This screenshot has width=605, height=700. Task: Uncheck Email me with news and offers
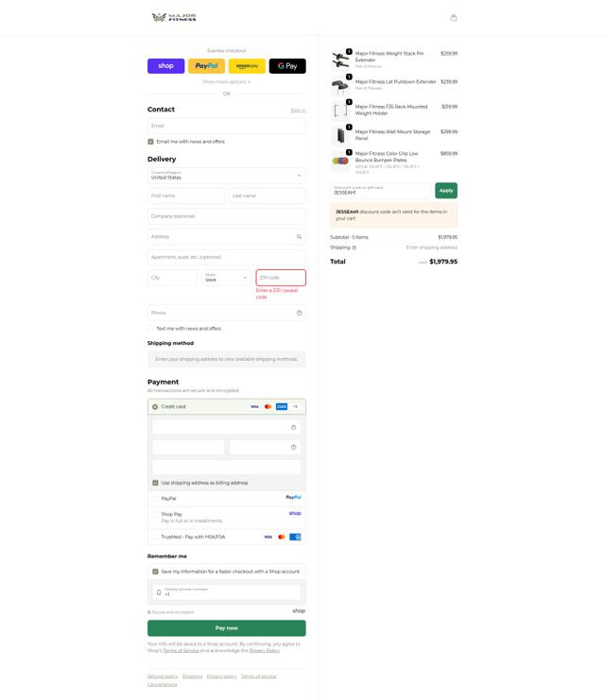pyautogui.click(x=150, y=142)
